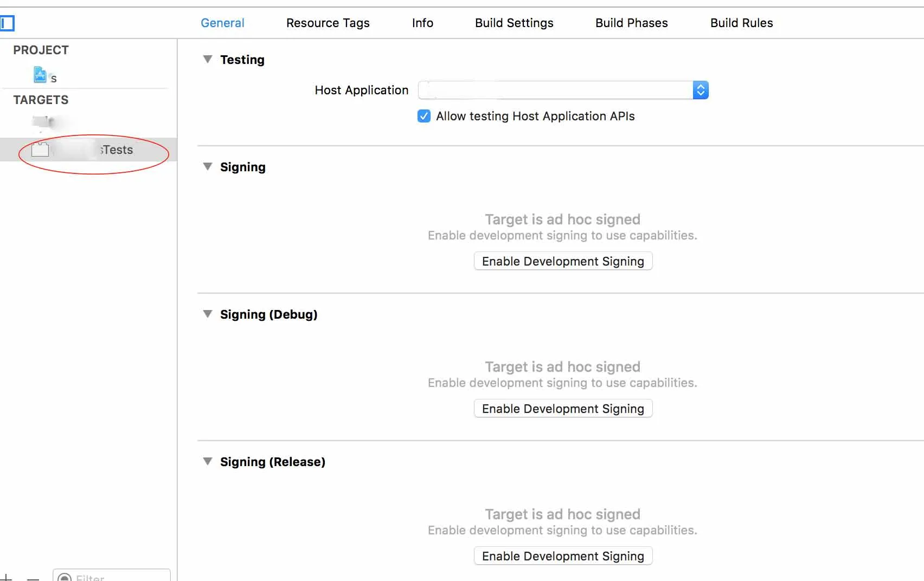
Task: Collapse the Testing section
Action: coord(207,59)
